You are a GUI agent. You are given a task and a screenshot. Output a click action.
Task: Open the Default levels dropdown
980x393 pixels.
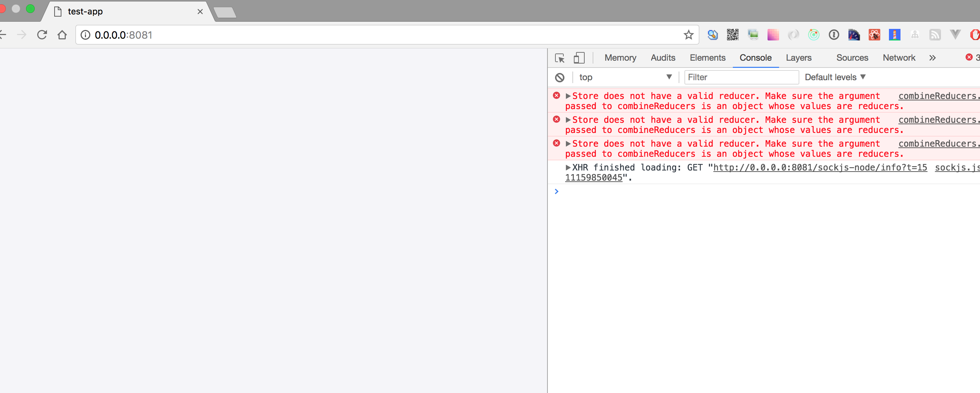(835, 77)
